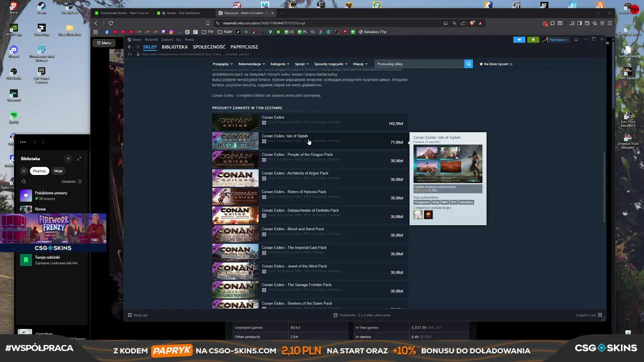The height and width of the screenshot is (362, 644).
Task: Open the Spotify desktop shortcut
Action: [14, 118]
